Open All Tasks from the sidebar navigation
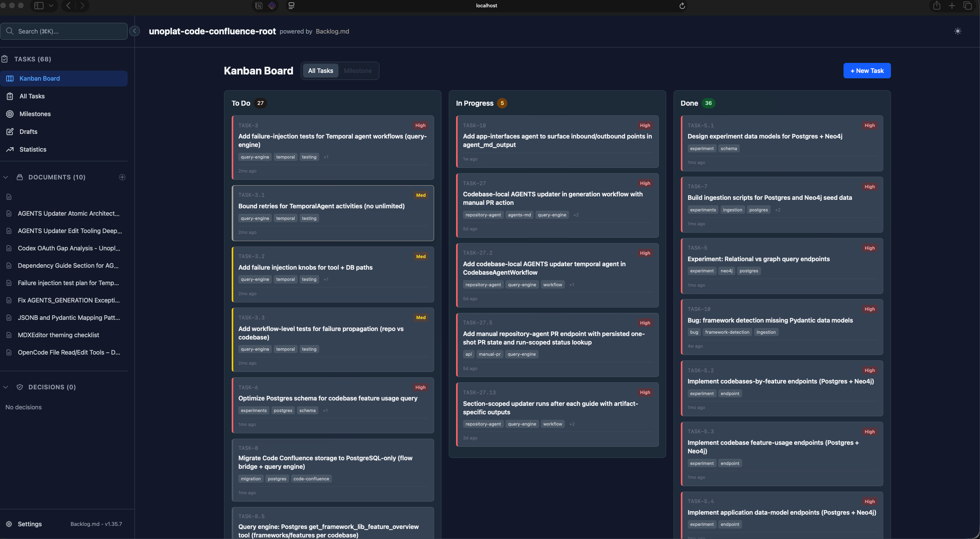980x539 pixels. [x=32, y=96]
